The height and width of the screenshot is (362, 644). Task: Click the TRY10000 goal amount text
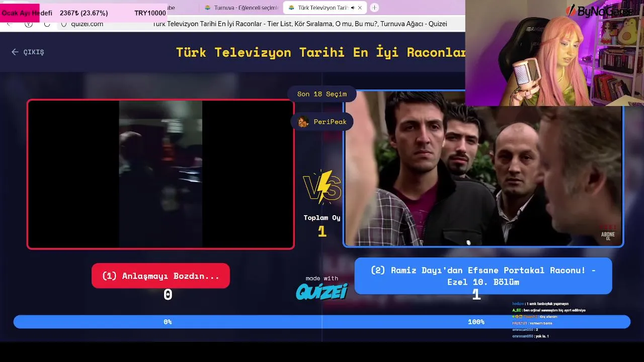point(150,13)
